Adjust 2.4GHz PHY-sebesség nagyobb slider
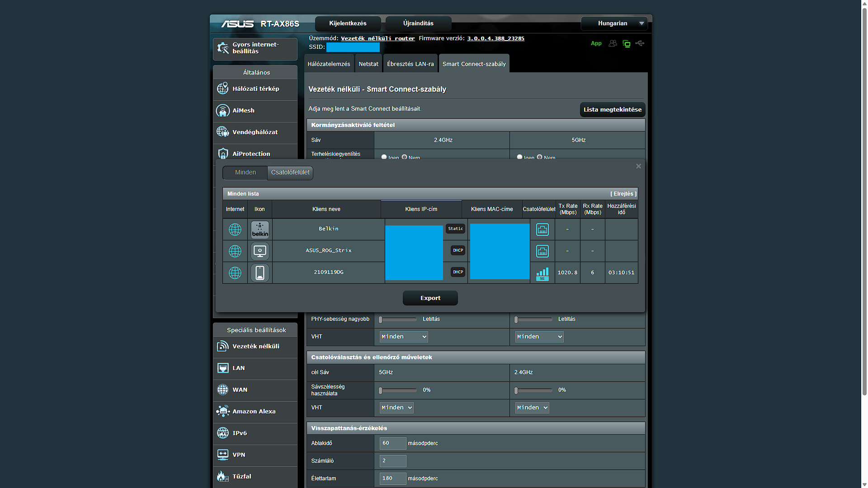Screen dimensions: 868x488 click(398, 319)
